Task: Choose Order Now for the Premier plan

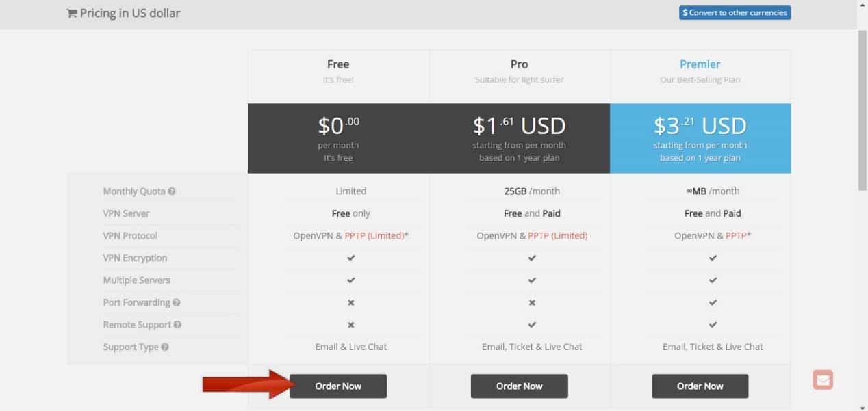Action: click(700, 386)
